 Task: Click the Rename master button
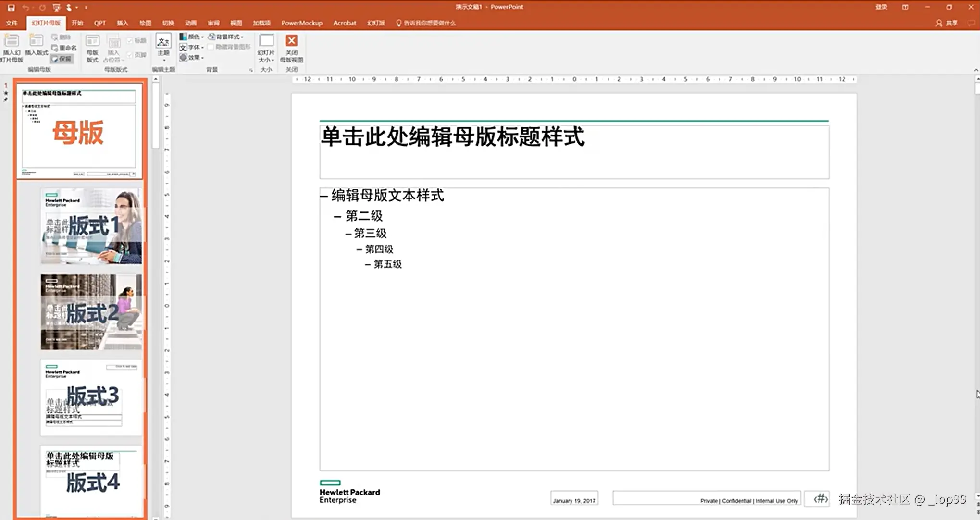tap(64, 48)
